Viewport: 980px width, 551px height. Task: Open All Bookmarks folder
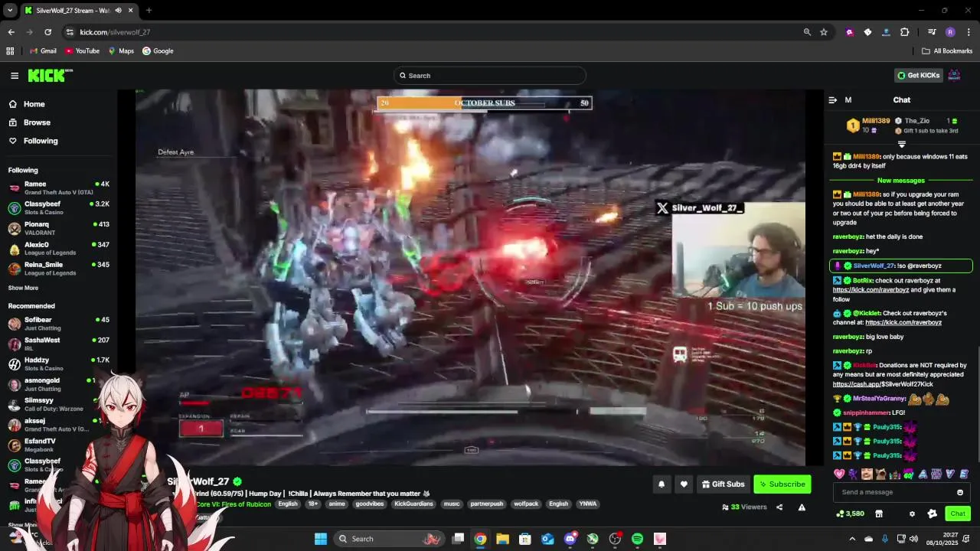click(x=947, y=51)
